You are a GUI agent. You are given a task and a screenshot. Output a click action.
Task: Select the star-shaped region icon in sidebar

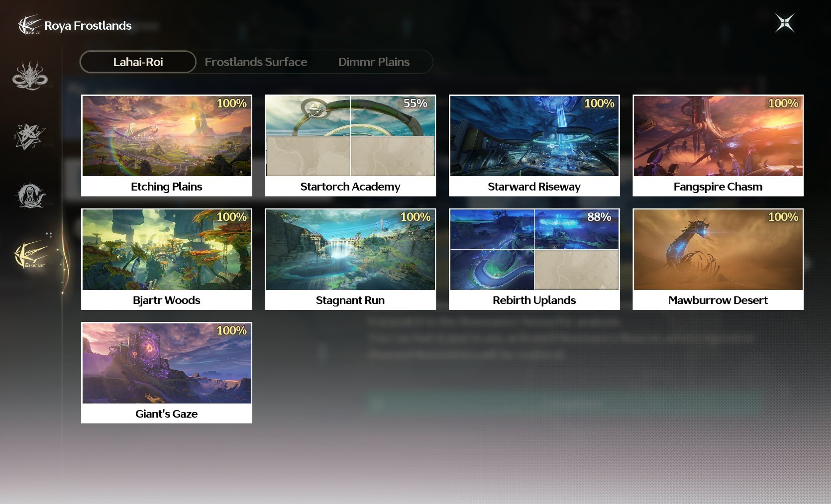30,137
